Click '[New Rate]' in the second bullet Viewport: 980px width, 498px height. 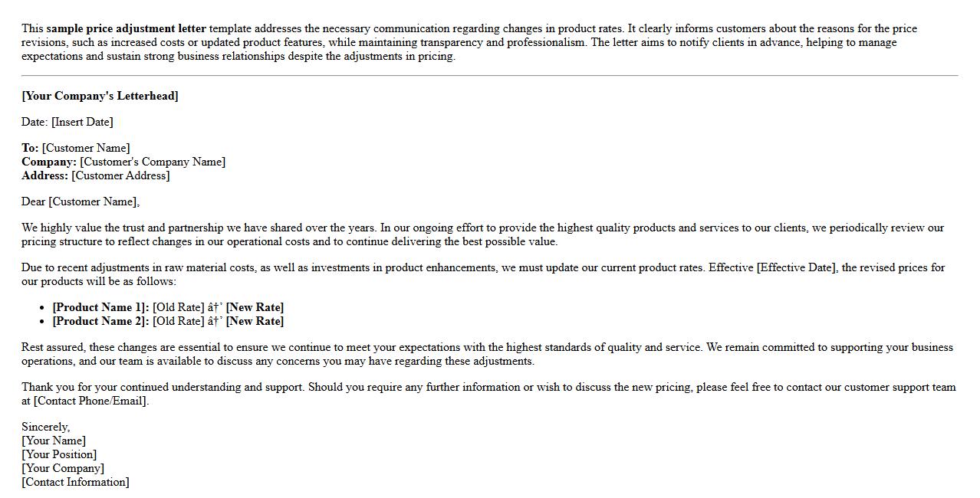point(255,321)
